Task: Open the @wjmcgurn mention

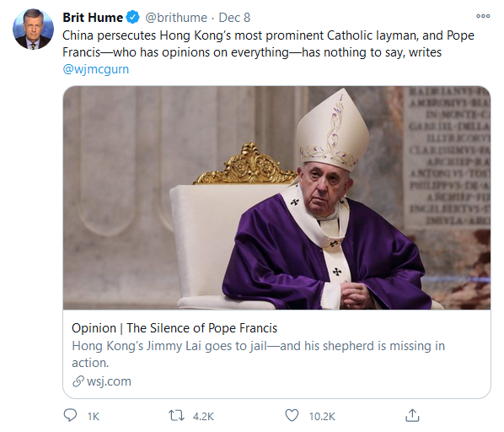Action: 96,69
